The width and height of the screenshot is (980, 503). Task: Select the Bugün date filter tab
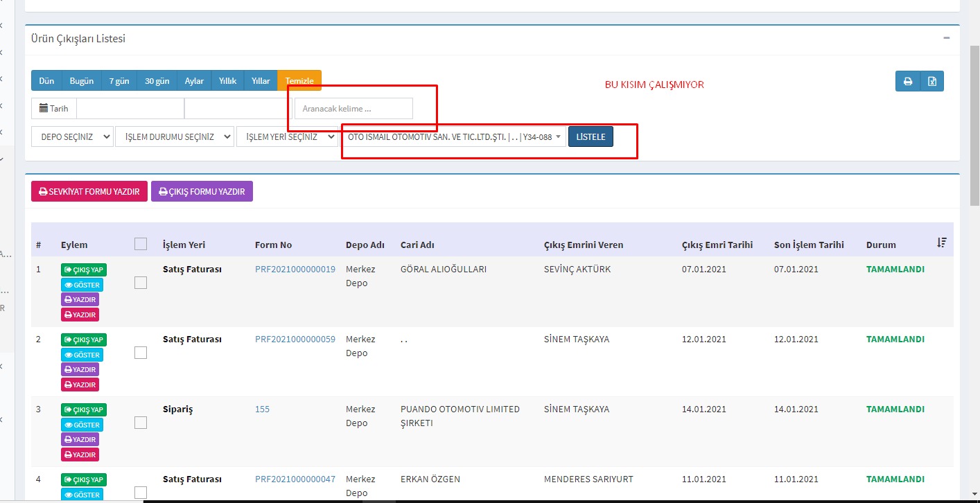pyautogui.click(x=82, y=81)
